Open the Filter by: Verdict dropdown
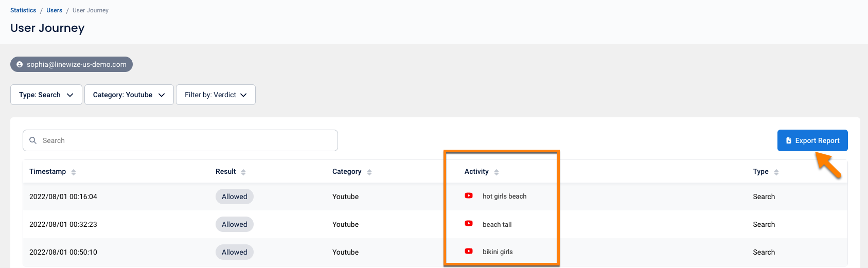868x268 pixels. [x=216, y=95]
